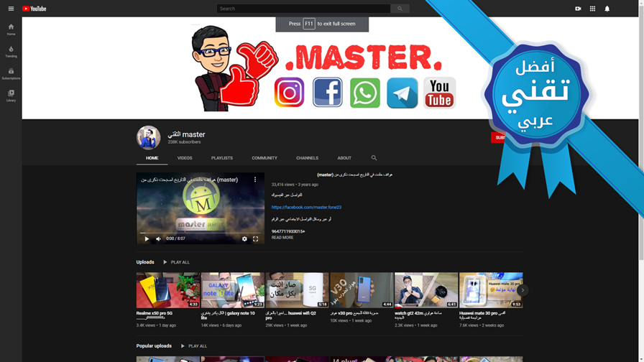Switch to the Community tab
The height and width of the screenshot is (362, 644).
264,158
